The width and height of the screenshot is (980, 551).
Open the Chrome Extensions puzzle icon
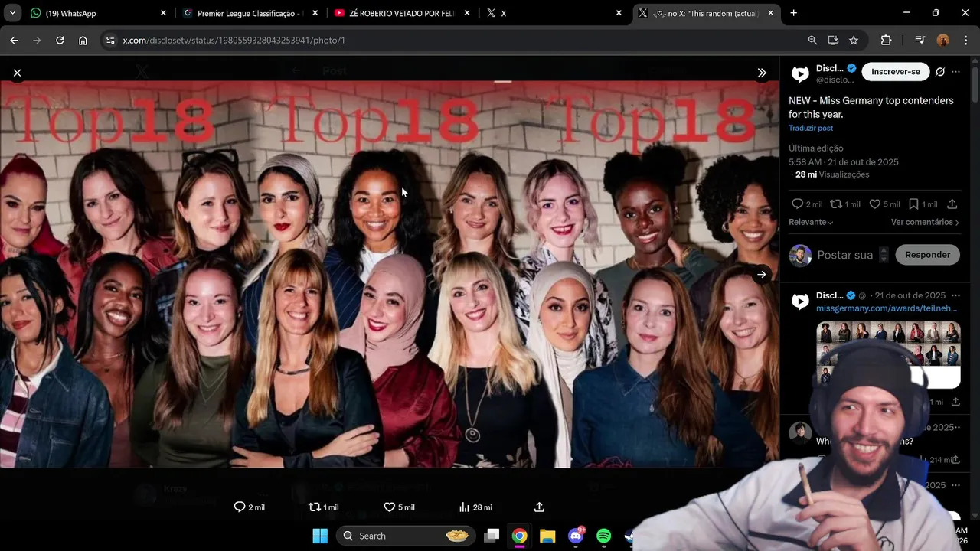[887, 40]
